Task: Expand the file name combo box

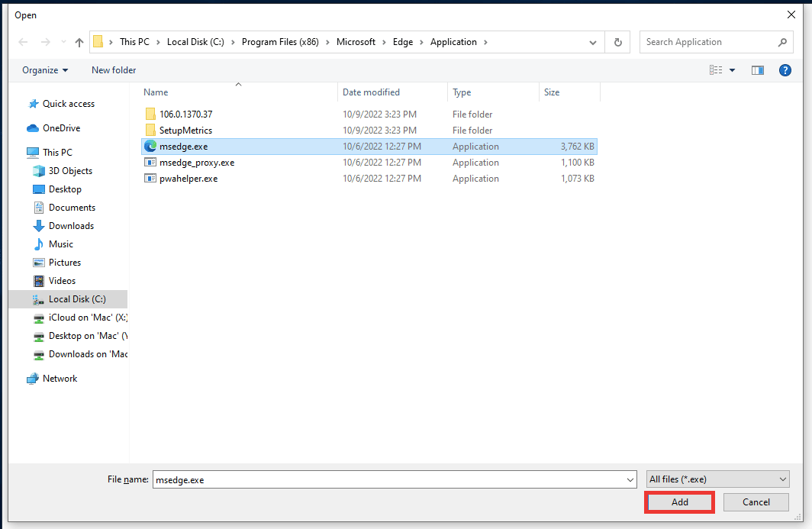Action: (x=629, y=479)
